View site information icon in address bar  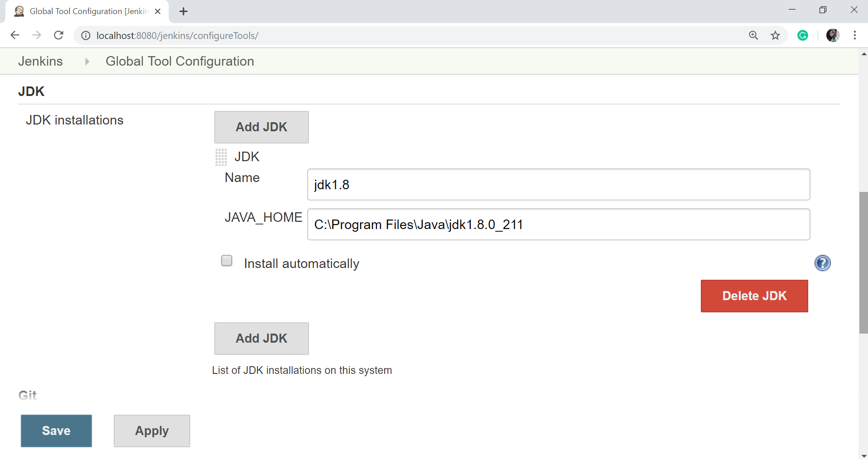click(86, 36)
